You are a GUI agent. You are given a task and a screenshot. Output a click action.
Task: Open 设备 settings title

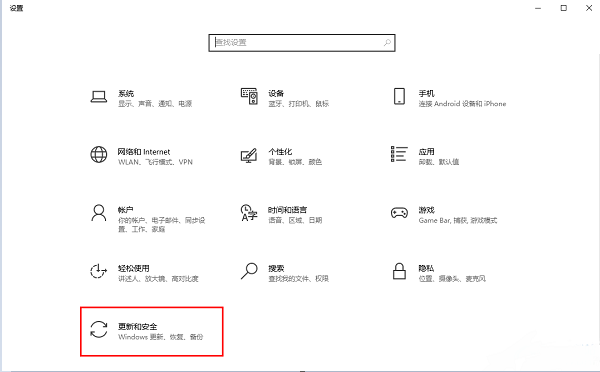pos(276,93)
